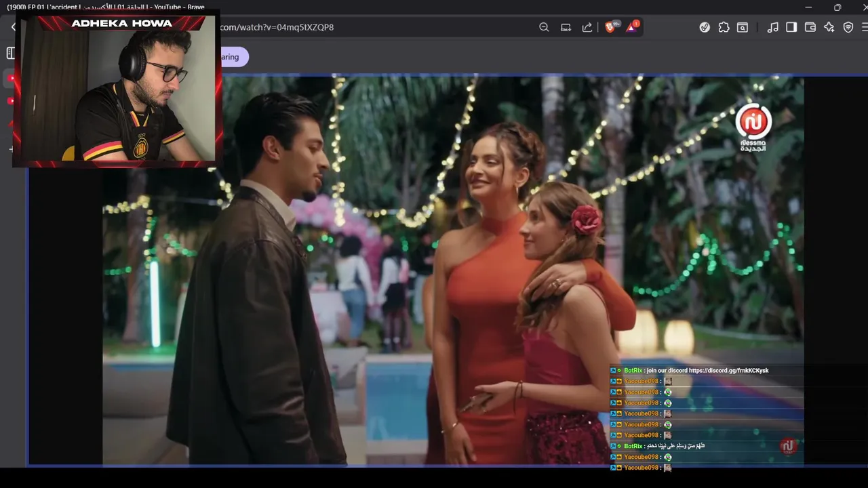
Task: Click the playing YouTube video frame
Action: pyautogui.click(x=453, y=270)
